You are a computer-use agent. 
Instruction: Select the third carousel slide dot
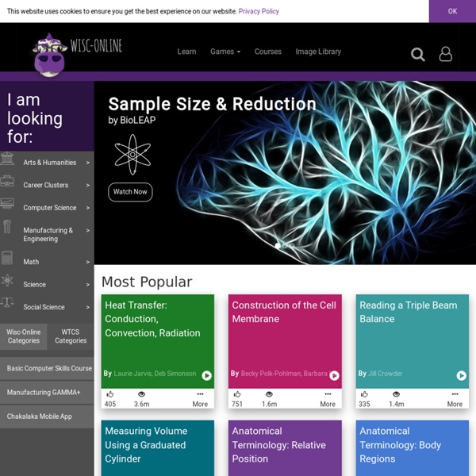[292, 246]
